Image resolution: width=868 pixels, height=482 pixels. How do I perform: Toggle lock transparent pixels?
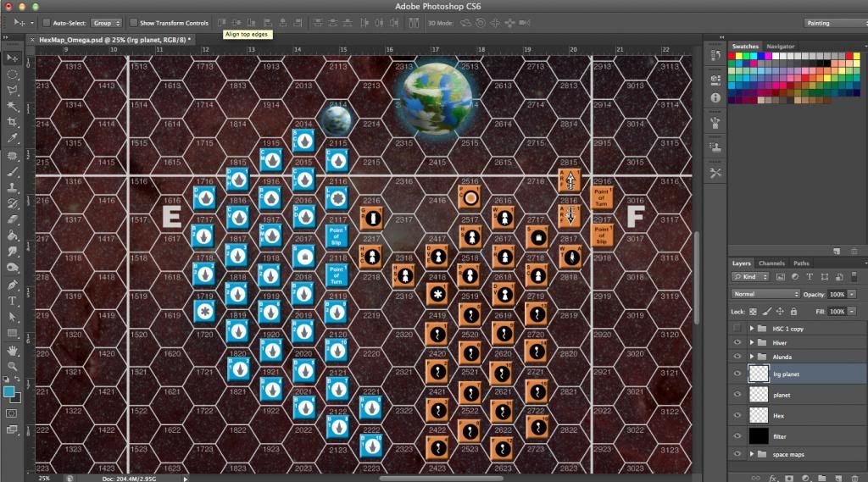tap(753, 312)
